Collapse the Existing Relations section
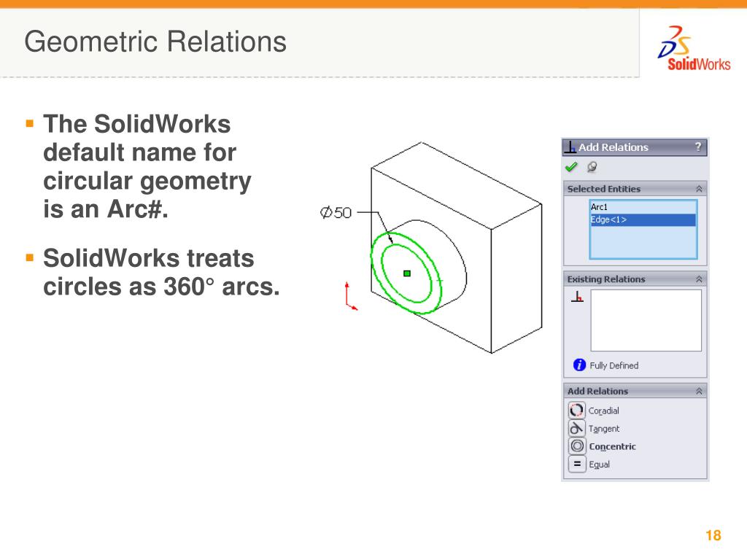The height and width of the screenshot is (560, 747). (699, 279)
